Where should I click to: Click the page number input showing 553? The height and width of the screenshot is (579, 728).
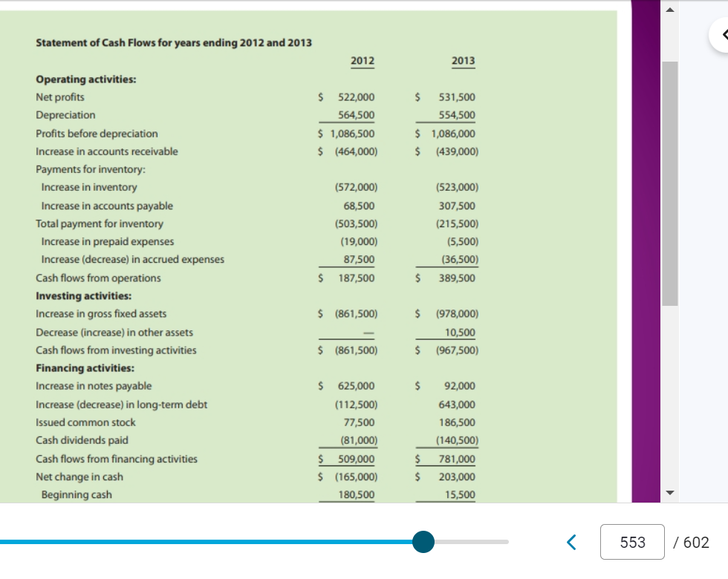632,542
